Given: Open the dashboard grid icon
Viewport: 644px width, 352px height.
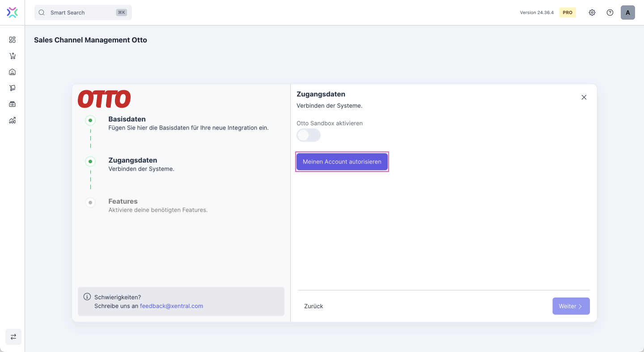Looking at the screenshot, I should pos(13,40).
